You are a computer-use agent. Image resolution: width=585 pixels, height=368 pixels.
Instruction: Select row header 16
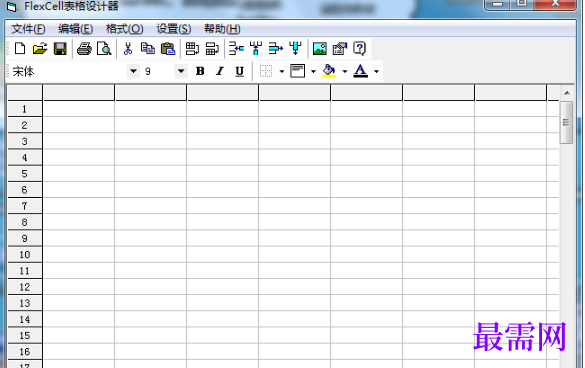pyautogui.click(x=25, y=352)
